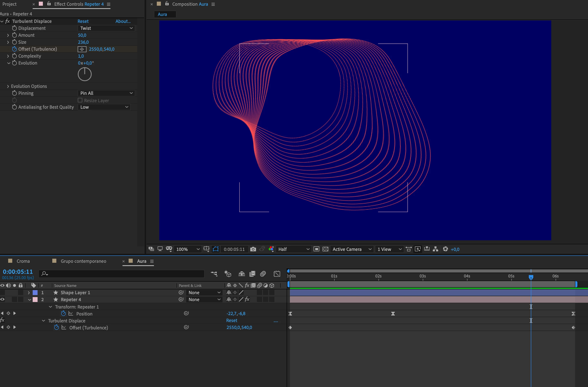Toggle the transparency grid button
The image size is (588, 387).
tap(325, 249)
